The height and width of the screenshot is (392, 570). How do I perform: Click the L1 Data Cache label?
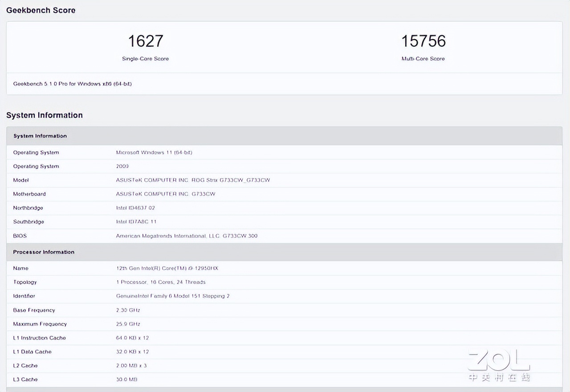[33, 351]
